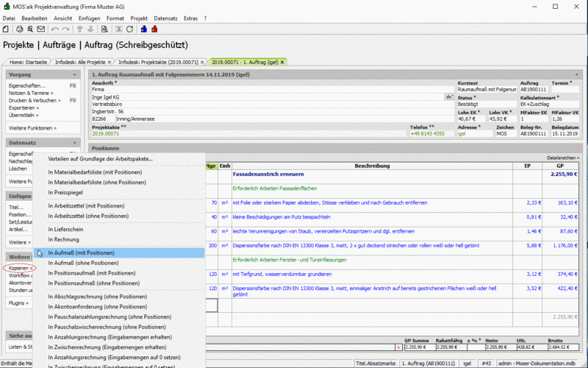Click the new document toolbar icon
The image size is (588, 368).
coord(6,29)
